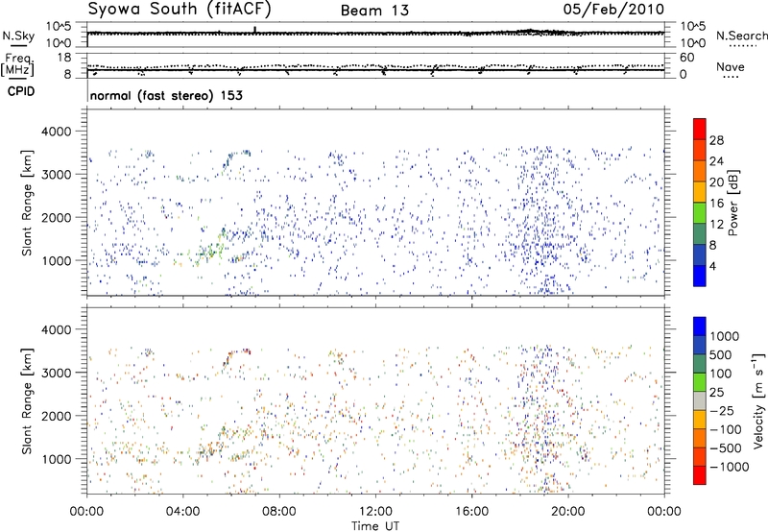This screenshot has width=768, height=532.
Task: Click the "CPID" row label
Action: point(21,91)
